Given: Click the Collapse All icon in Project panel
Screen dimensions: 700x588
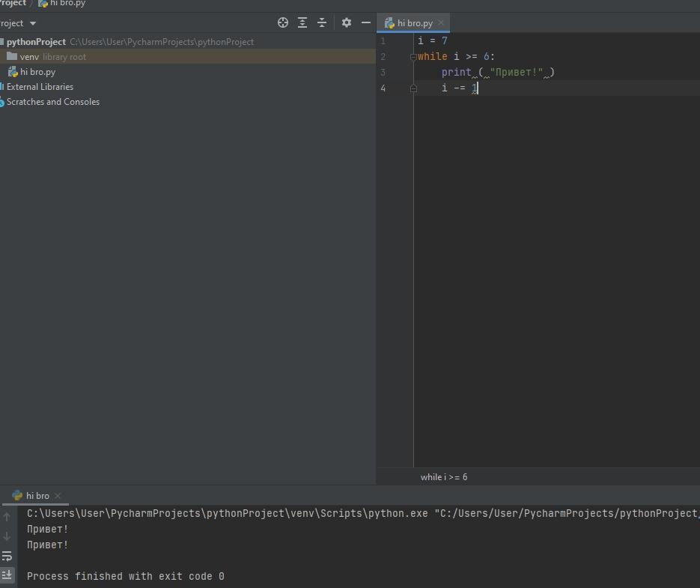Looking at the screenshot, I should [x=322, y=22].
